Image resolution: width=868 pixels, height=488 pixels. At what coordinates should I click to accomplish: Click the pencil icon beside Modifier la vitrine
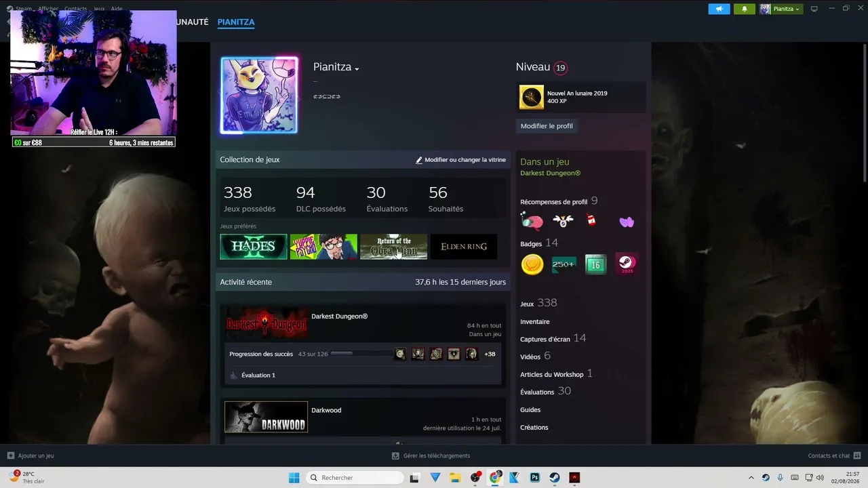coord(419,160)
